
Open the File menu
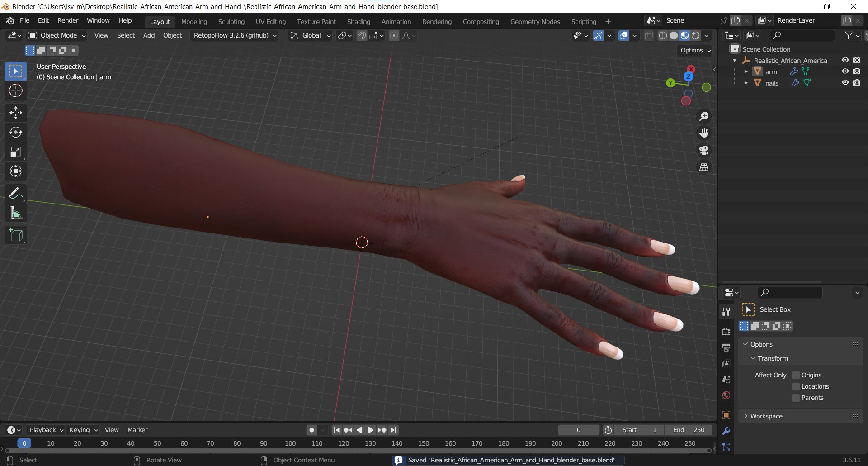pyautogui.click(x=24, y=20)
